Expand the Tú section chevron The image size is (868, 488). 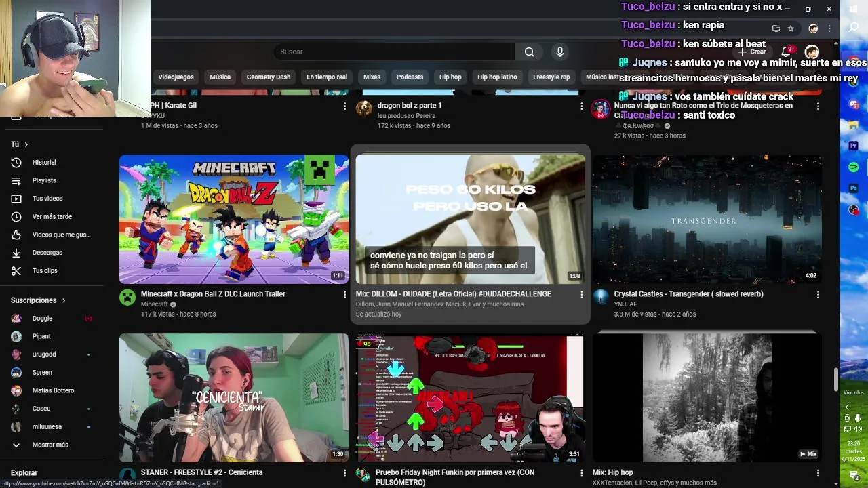[26, 144]
